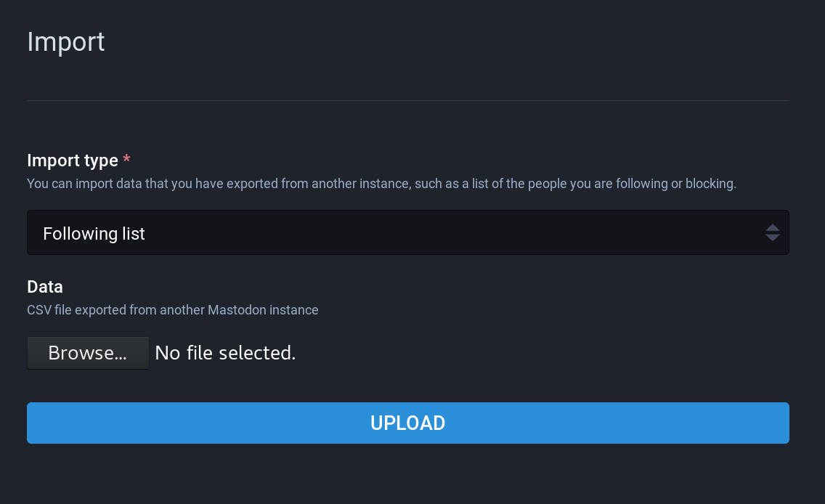This screenshot has width=825, height=504.
Task: Click UPLOAD label text on the submit button
Action: (407, 423)
